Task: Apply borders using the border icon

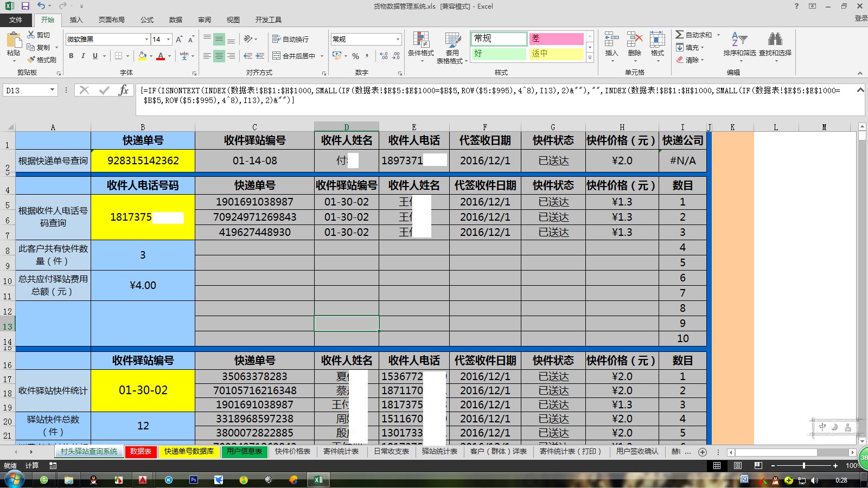Action: click(x=118, y=56)
